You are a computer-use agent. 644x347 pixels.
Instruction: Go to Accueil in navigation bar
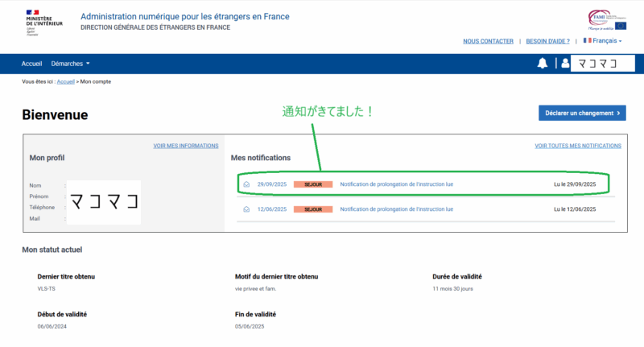pos(32,64)
